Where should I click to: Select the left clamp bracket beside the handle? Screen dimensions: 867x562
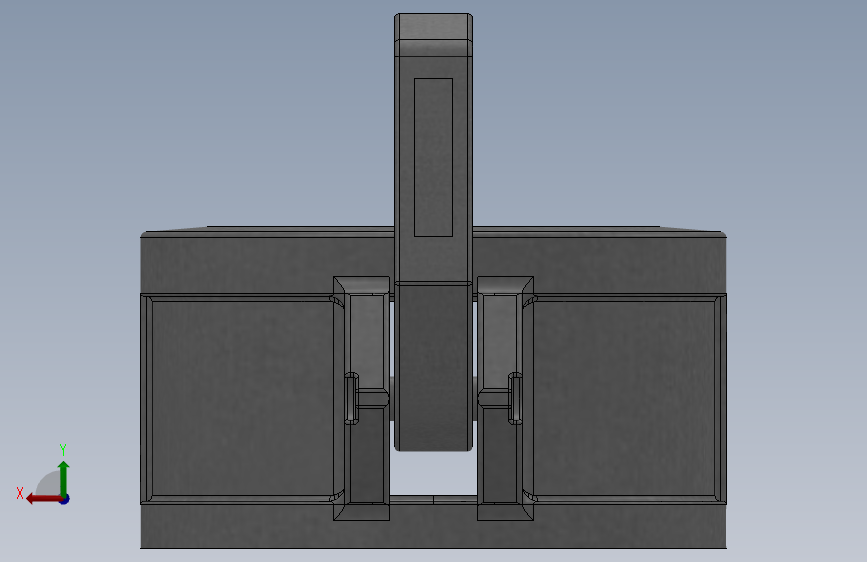[362, 398]
